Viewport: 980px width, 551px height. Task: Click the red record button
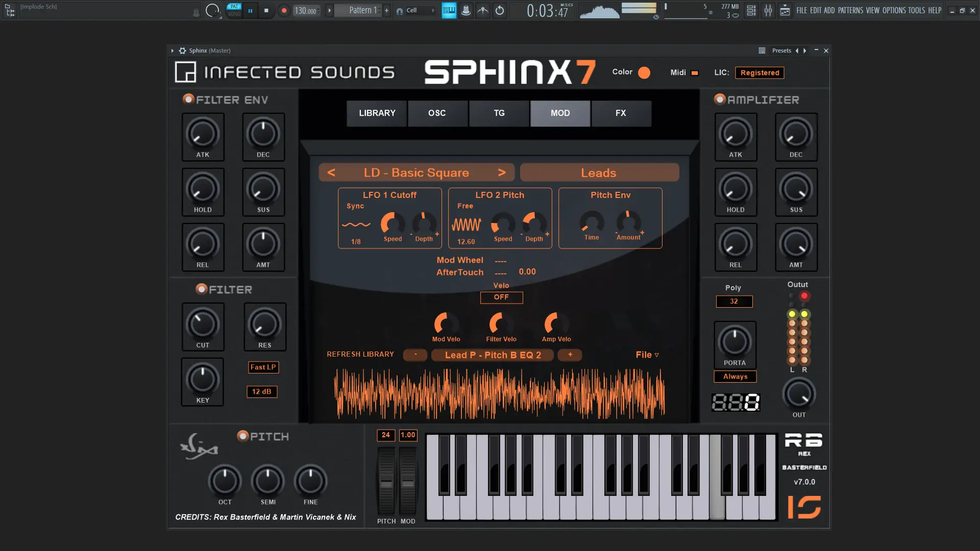tap(284, 11)
